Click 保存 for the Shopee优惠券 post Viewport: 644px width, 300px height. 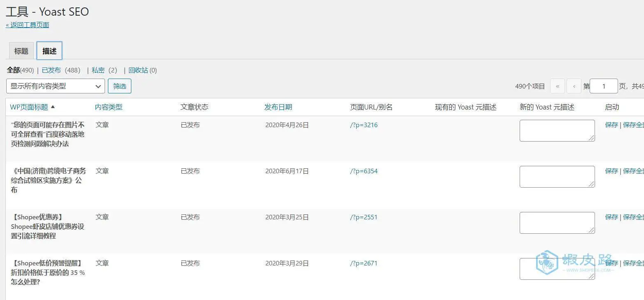pos(611,217)
